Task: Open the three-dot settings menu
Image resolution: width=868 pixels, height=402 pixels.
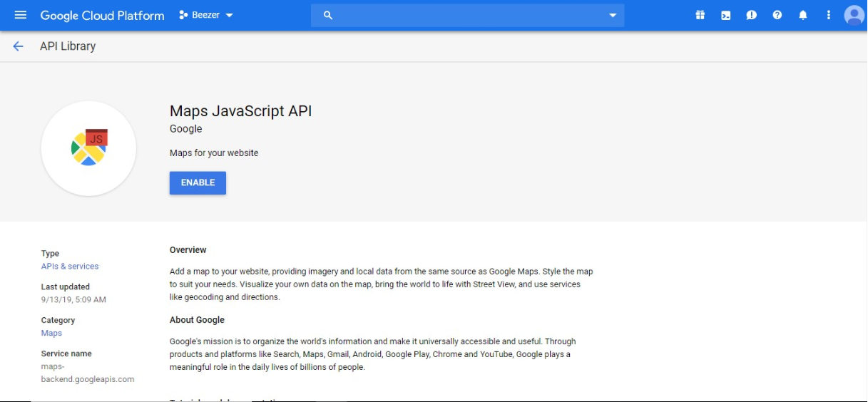Action: (828, 15)
